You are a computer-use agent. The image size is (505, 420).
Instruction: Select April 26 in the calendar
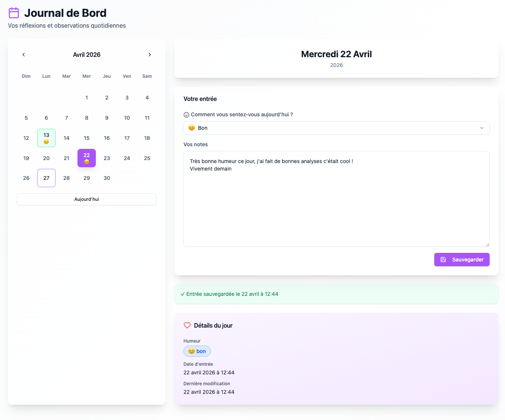click(x=26, y=178)
